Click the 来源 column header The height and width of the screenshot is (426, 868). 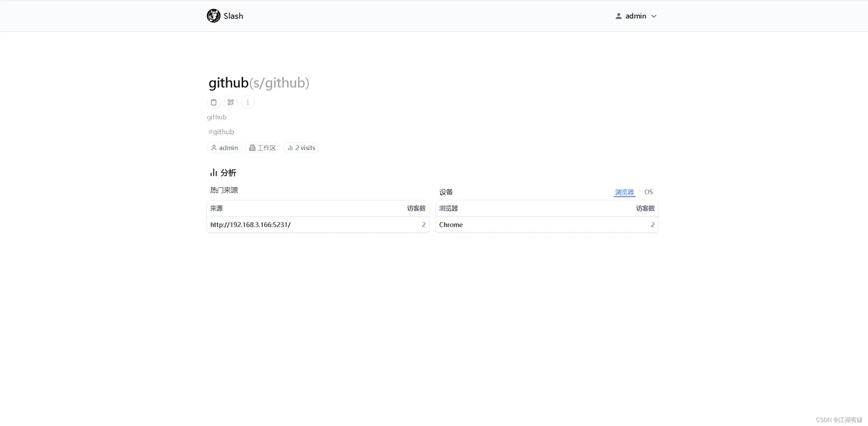pos(216,208)
